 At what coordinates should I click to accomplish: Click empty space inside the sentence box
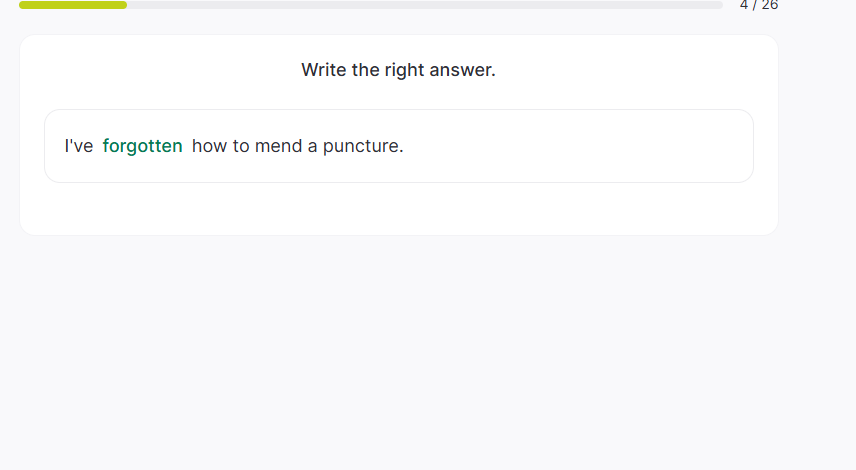pyautogui.click(x=580, y=146)
